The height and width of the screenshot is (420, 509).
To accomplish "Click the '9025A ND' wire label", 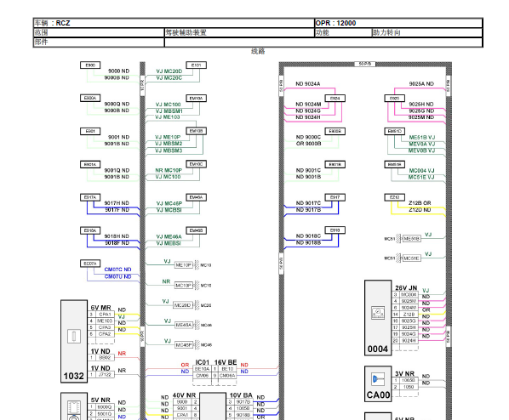I will click(x=421, y=84).
